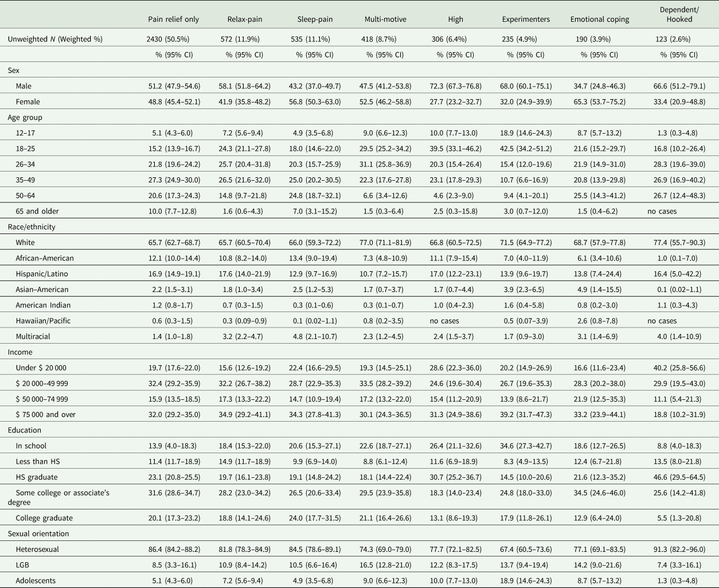Click the 'Sleep-pain' column header
Image resolution: width=719 pixels, height=588 pixels.
pos(315,19)
